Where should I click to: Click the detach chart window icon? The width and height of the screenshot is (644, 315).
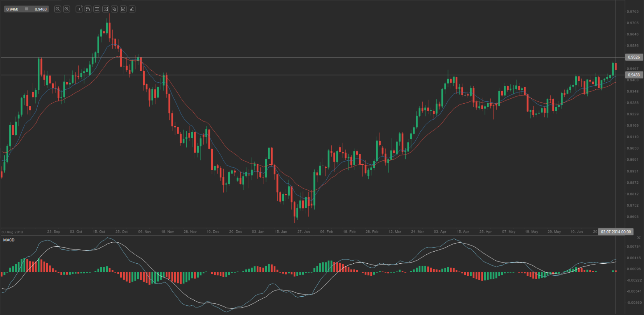(x=105, y=9)
